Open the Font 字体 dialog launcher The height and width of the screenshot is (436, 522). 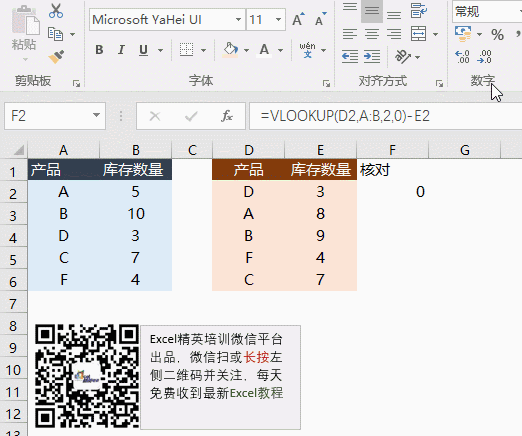pyautogui.click(x=326, y=84)
